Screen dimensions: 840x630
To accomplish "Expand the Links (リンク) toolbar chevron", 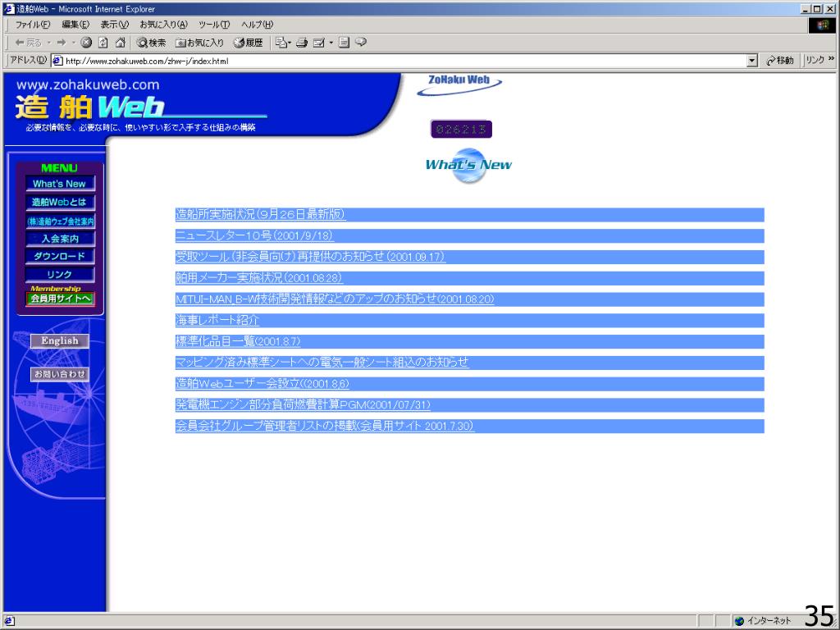I will pos(832,58).
